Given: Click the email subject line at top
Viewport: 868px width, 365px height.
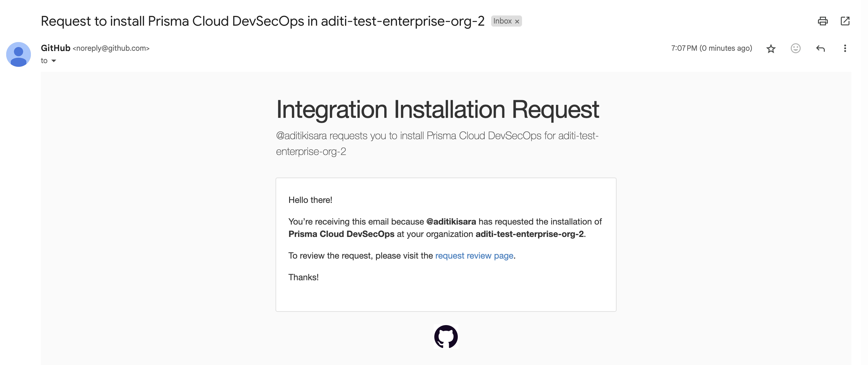Looking at the screenshot, I should [263, 21].
